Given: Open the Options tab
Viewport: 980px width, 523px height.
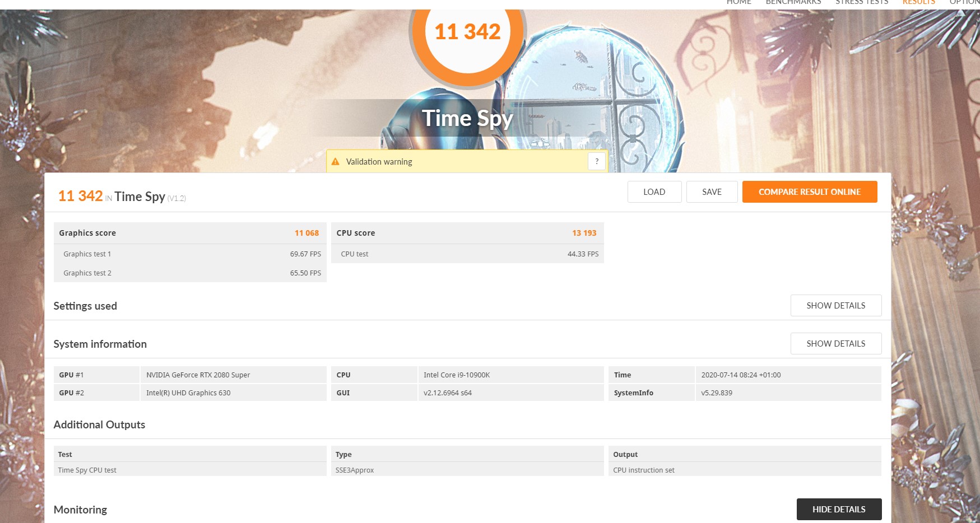Looking at the screenshot, I should click(964, 2).
